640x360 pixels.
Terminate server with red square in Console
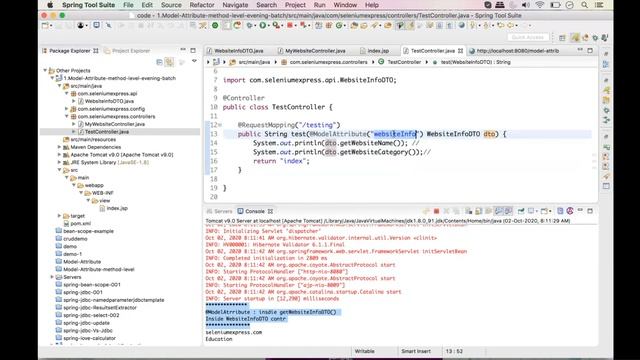436,211
